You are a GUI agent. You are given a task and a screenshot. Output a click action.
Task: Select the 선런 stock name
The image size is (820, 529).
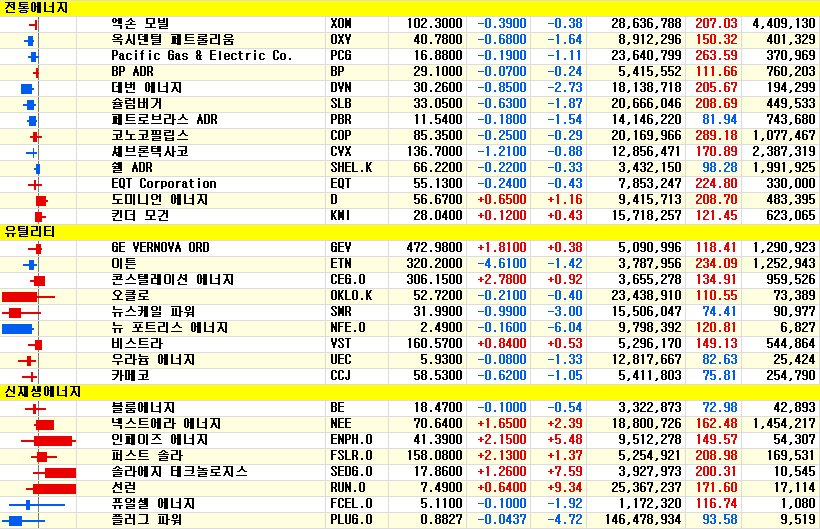click(124, 488)
